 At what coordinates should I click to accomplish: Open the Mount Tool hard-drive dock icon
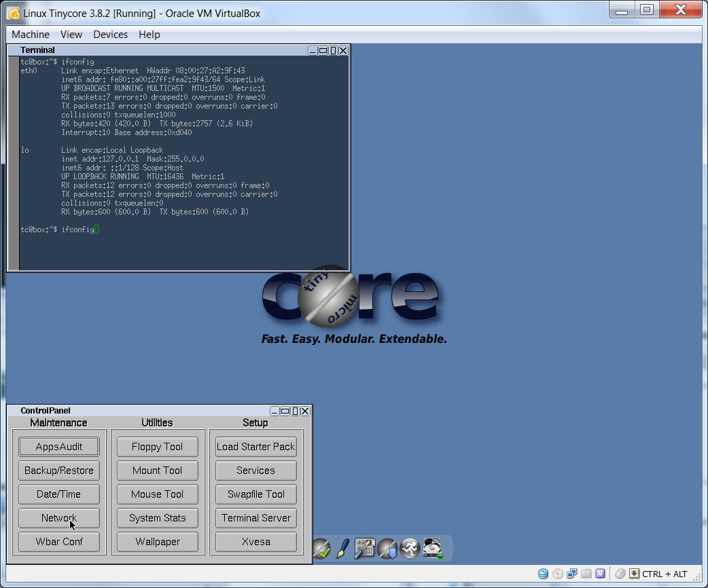[x=432, y=549]
